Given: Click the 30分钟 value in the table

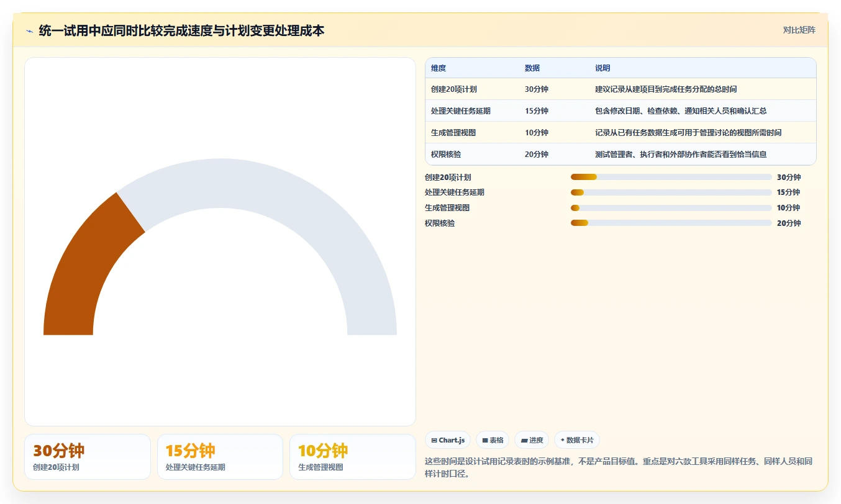Looking at the screenshot, I should tap(537, 89).
